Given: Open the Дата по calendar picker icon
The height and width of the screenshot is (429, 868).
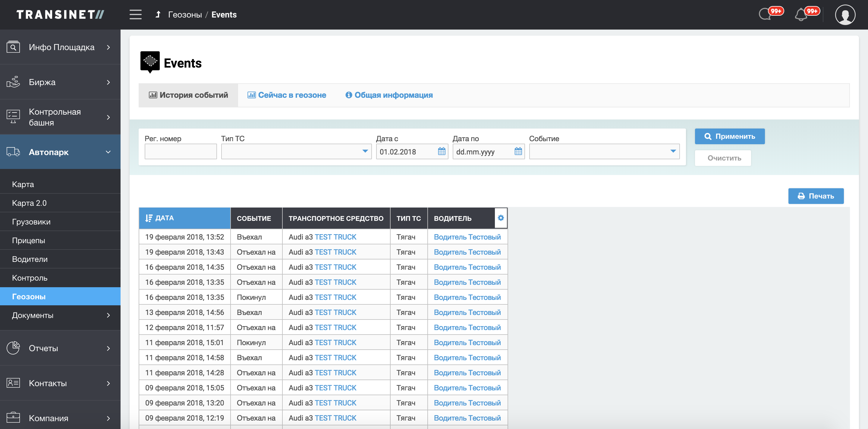Looking at the screenshot, I should (518, 151).
